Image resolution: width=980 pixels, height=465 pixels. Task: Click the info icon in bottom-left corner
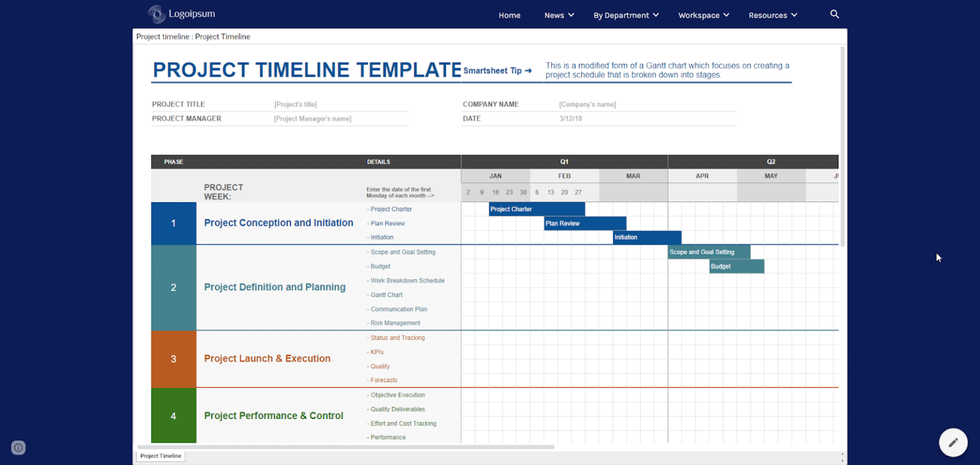click(x=18, y=447)
